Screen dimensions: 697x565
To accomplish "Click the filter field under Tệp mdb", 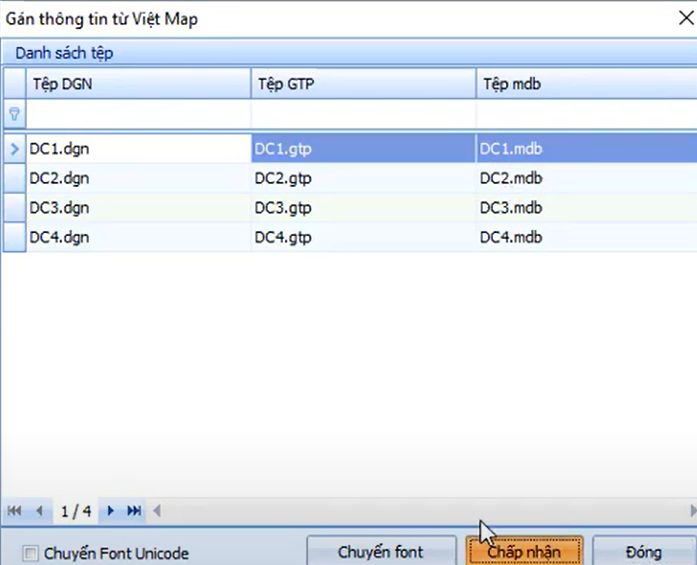I will coord(586,114).
